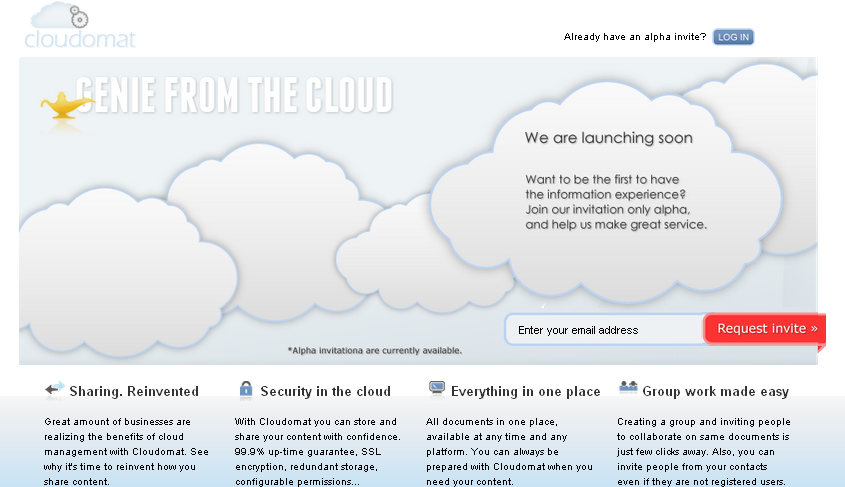Click the Cloudomat cloud logo
This screenshot has width=845, height=487.
pos(80,26)
